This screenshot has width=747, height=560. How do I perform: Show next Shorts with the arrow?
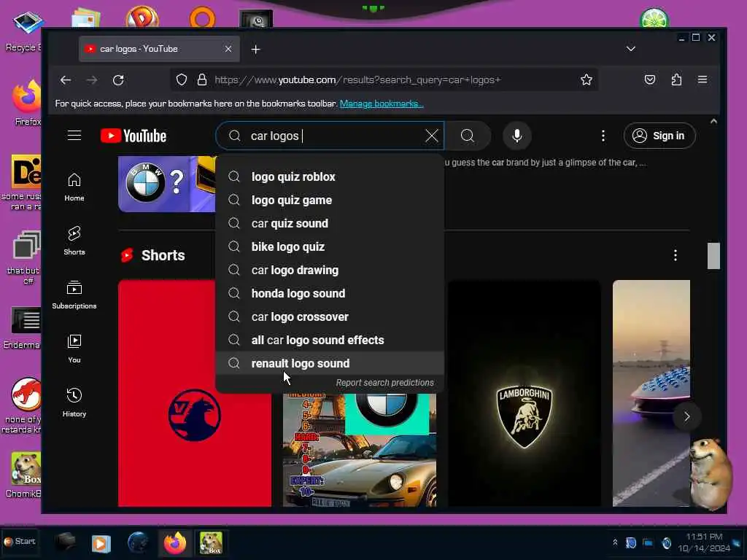tap(686, 416)
